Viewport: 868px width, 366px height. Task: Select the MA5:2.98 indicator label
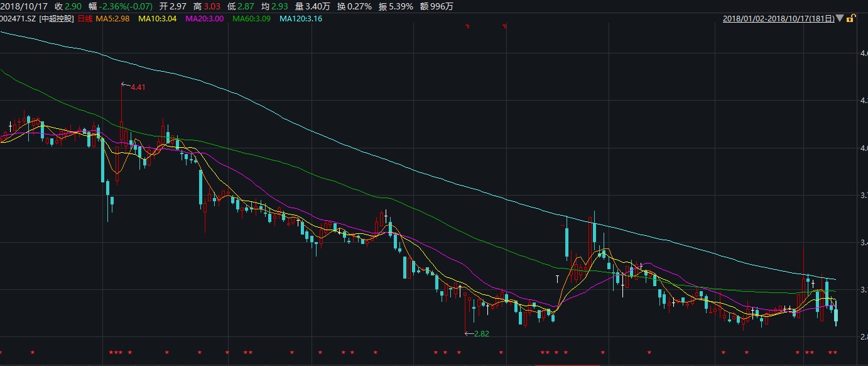pyautogui.click(x=112, y=19)
